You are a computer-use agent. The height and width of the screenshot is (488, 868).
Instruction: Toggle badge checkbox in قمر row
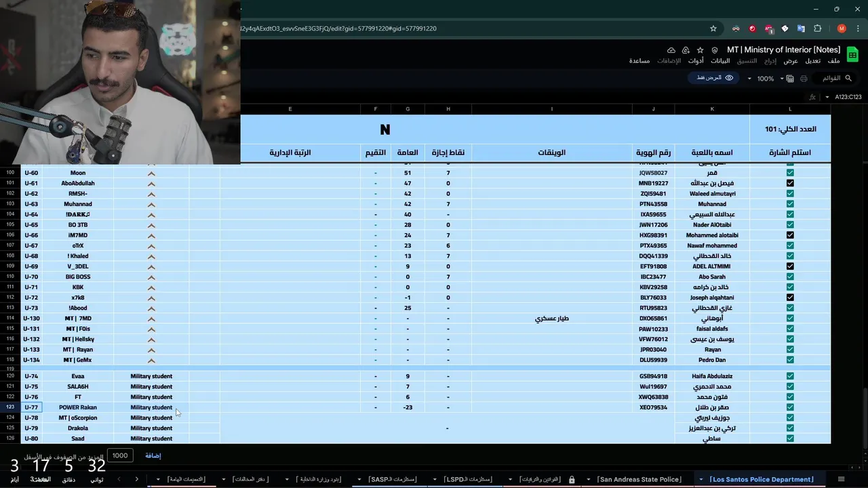[790, 173]
